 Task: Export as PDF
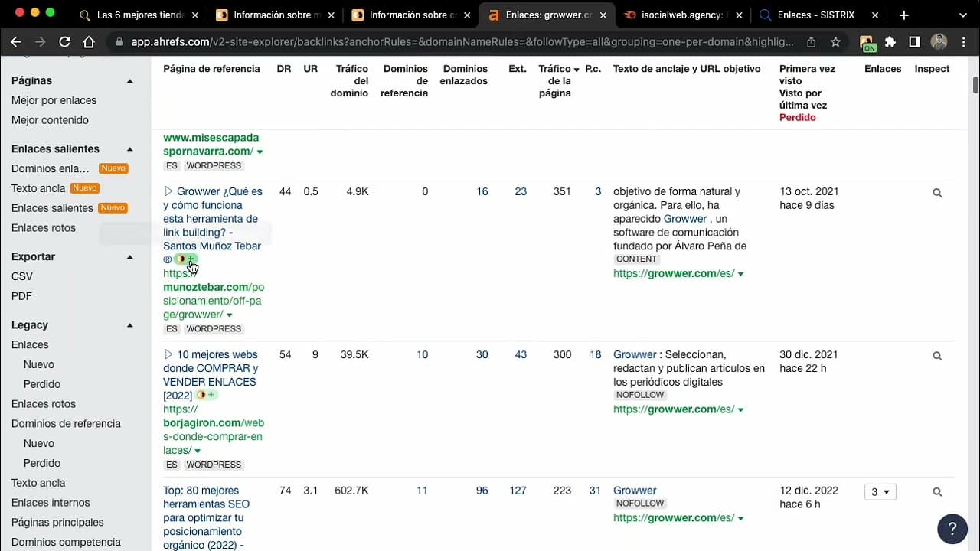point(21,296)
